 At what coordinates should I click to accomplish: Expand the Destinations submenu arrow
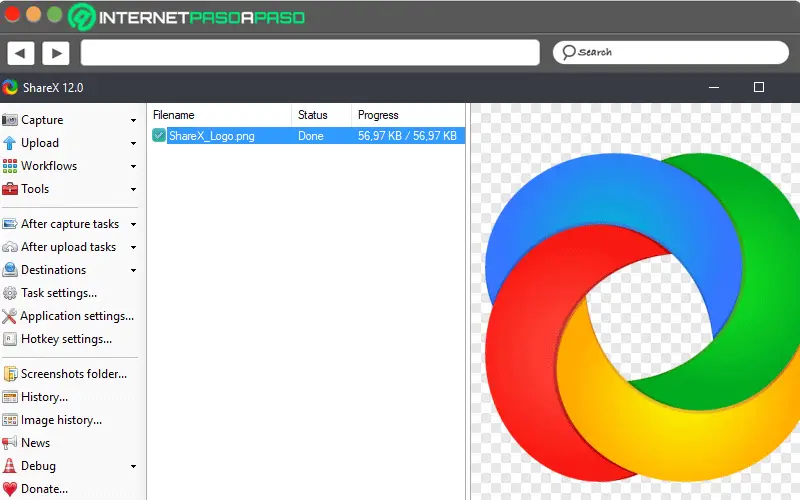[133, 270]
